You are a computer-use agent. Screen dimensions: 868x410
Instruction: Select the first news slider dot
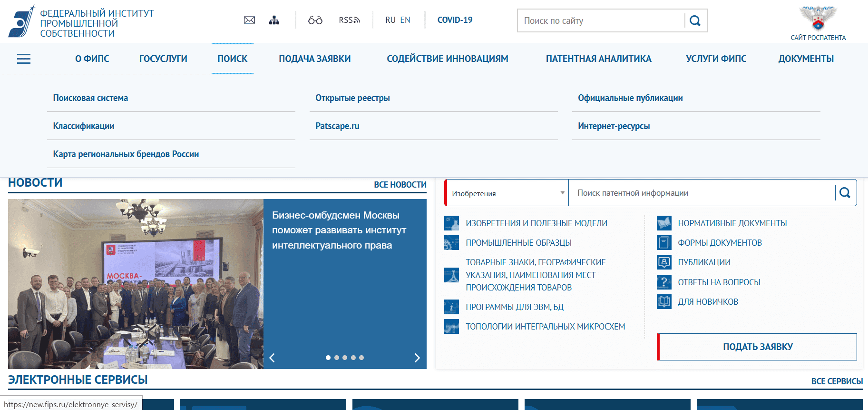coord(328,358)
